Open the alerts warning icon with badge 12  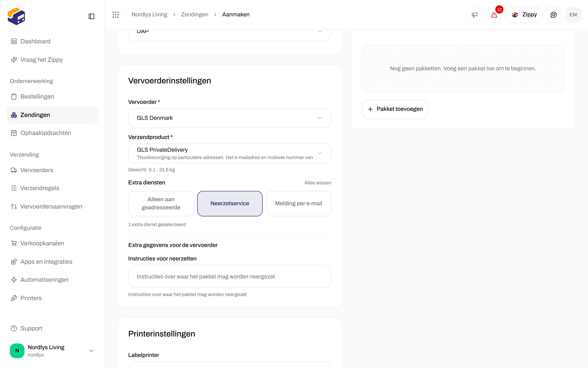tap(494, 15)
